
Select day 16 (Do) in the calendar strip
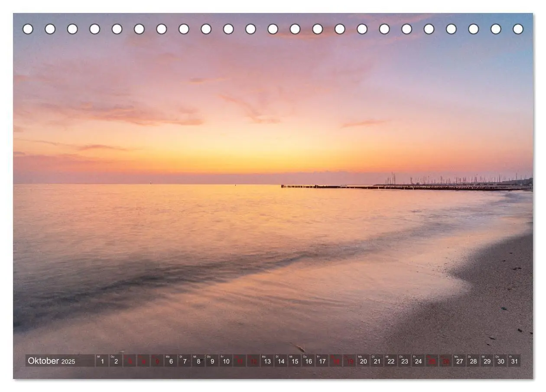pos(308,361)
